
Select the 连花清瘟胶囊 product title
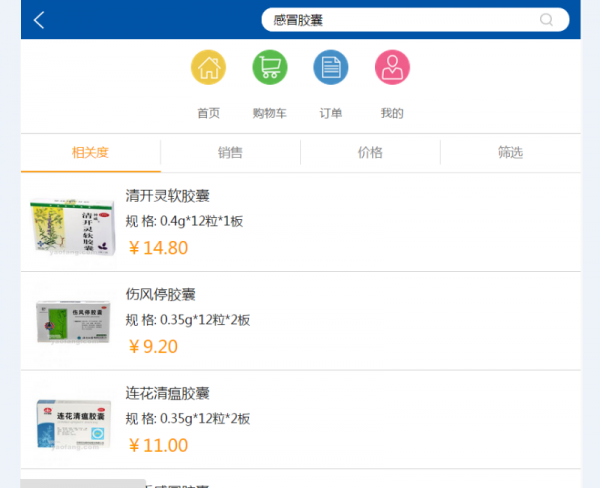(x=168, y=393)
